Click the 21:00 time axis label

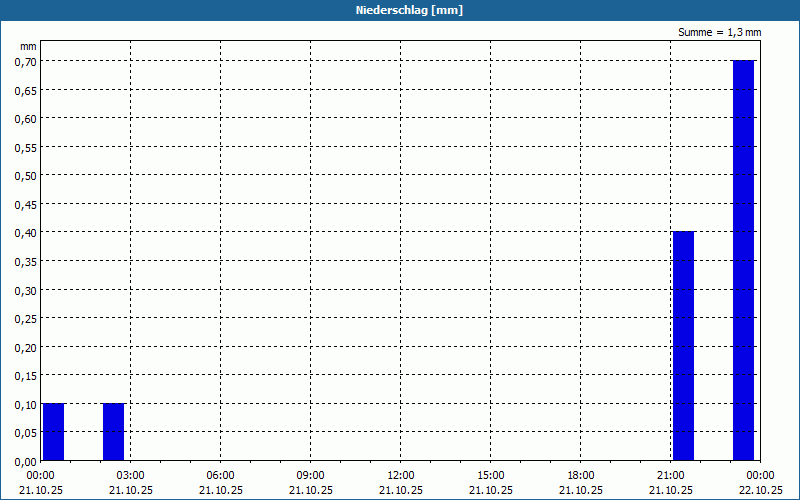[670, 476]
